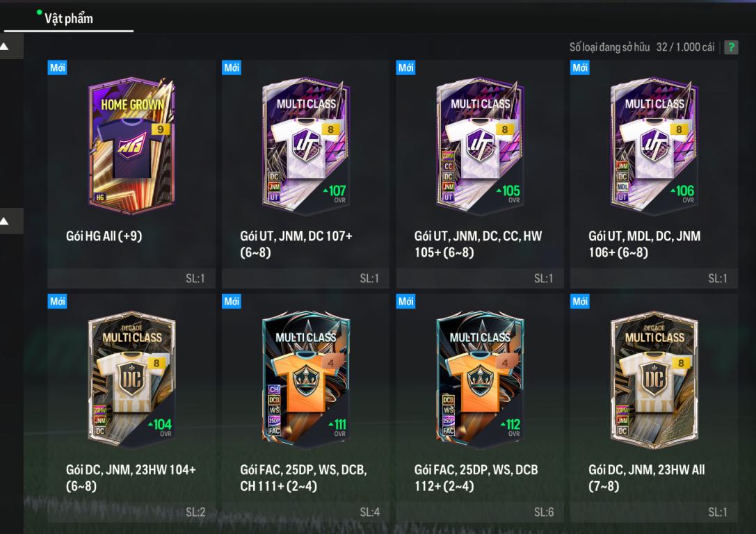The height and width of the screenshot is (534, 756).
Task: Click the lower collapse arrow on left sidebar
Action: tap(5, 221)
